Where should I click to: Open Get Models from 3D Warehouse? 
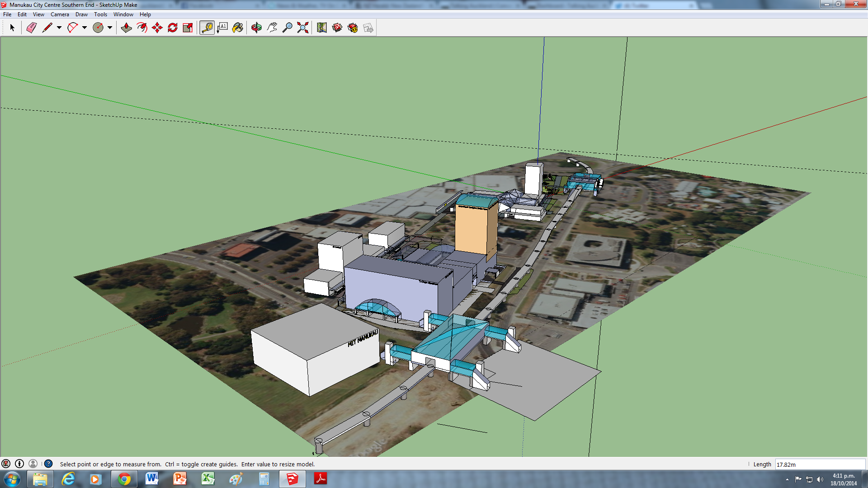(x=337, y=28)
